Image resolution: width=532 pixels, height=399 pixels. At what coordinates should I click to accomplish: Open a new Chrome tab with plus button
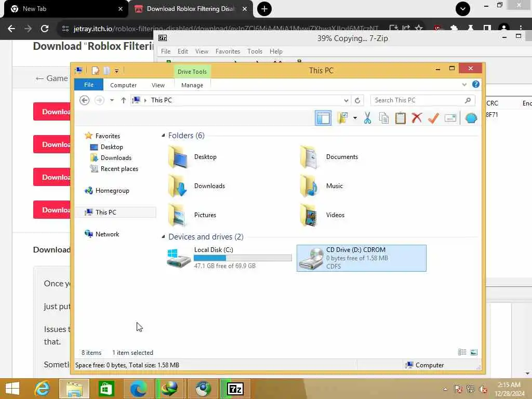tap(264, 9)
